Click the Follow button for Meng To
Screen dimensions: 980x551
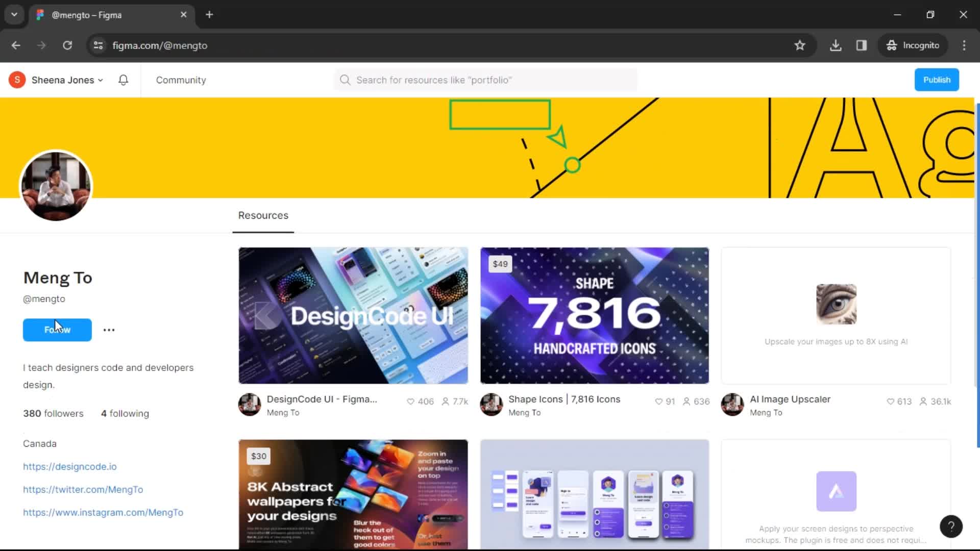57,330
